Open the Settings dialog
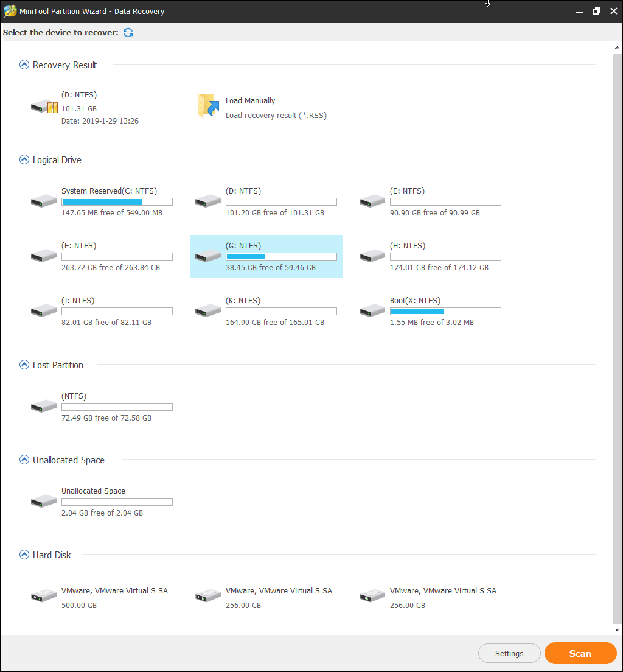Image resolution: width=623 pixels, height=672 pixels. pyautogui.click(x=509, y=653)
